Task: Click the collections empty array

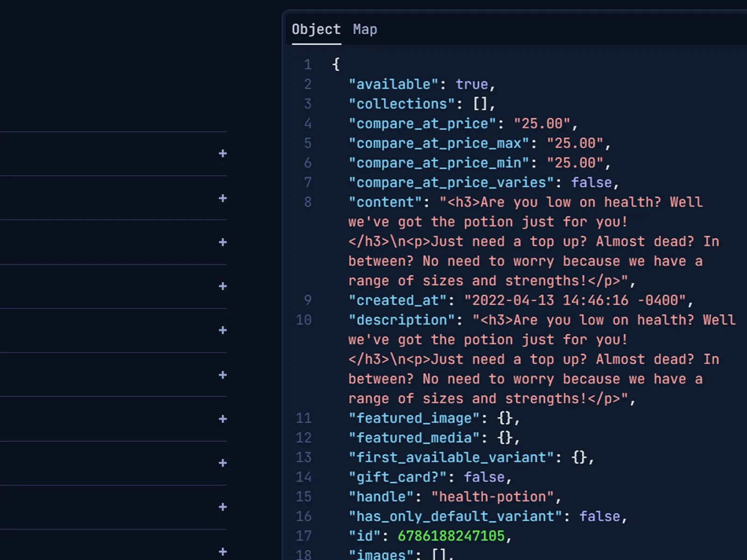Action: [480, 104]
